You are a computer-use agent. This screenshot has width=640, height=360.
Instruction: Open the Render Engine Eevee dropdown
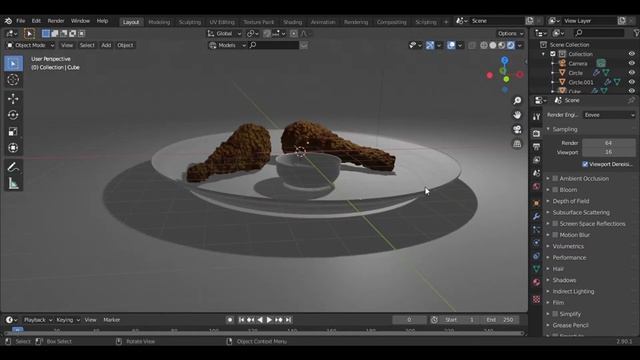pyautogui.click(x=609, y=115)
